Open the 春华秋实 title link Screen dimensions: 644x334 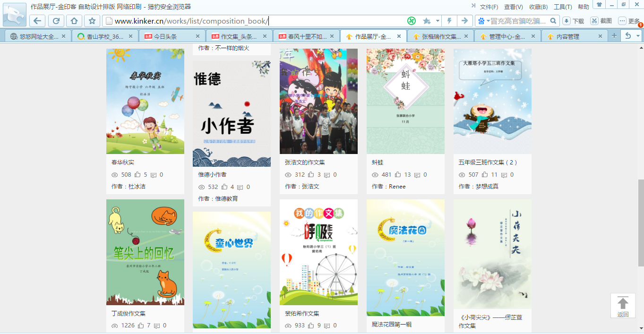click(x=123, y=163)
